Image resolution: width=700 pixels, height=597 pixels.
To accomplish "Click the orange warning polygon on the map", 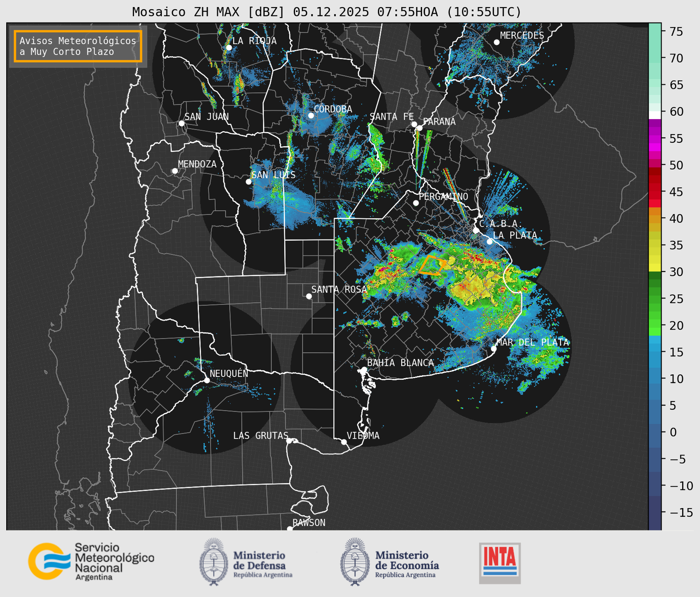I will [432, 265].
